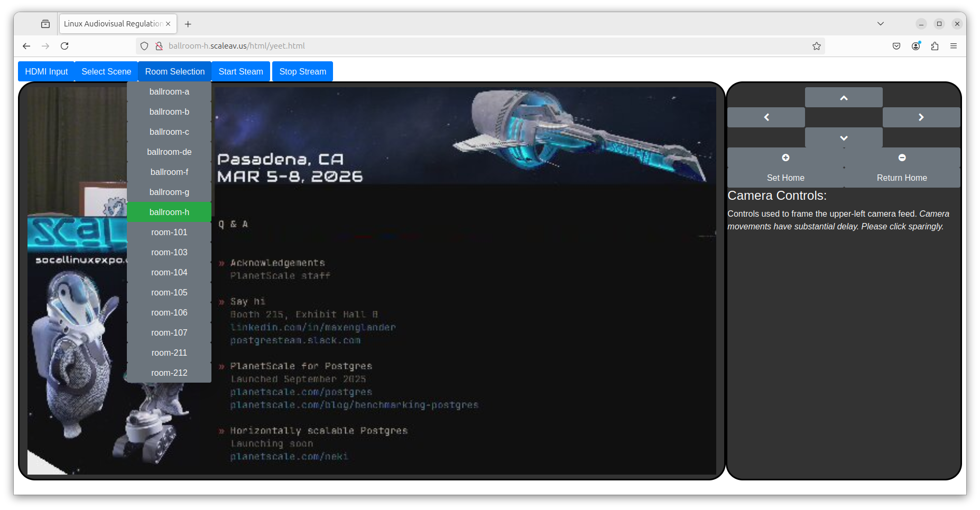This screenshot has width=980, height=510.
Task: Open the extensions puzzle icon
Action: [935, 46]
